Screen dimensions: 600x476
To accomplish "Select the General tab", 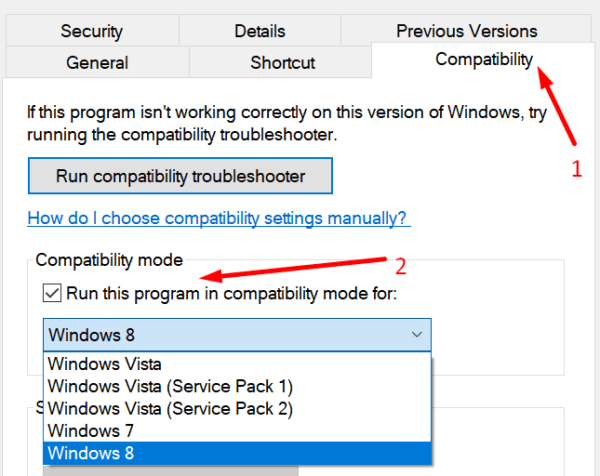I will click(97, 62).
